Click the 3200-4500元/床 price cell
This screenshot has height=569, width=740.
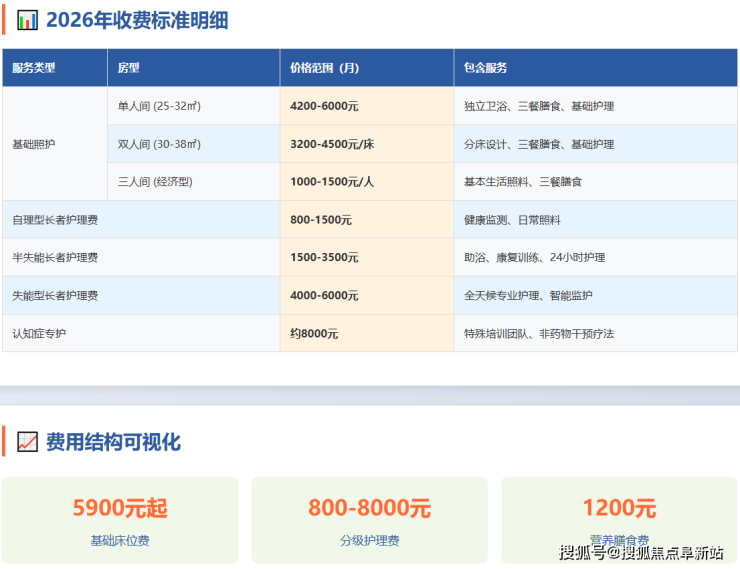point(332,144)
